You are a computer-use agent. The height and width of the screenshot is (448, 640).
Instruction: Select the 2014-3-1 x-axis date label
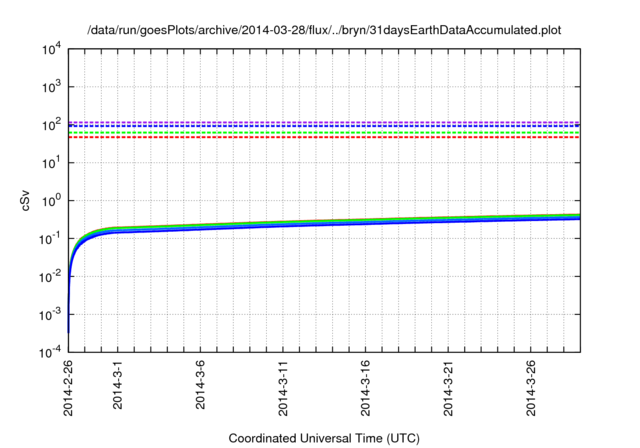(x=118, y=384)
